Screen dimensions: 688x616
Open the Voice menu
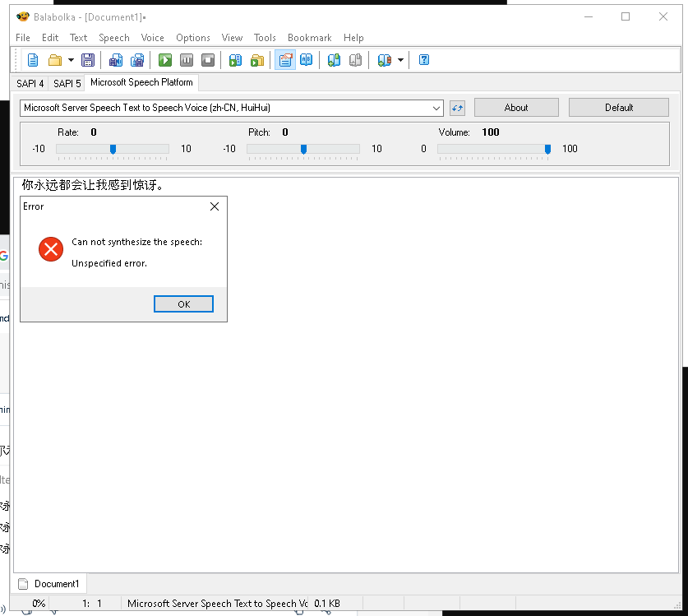click(152, 38)
